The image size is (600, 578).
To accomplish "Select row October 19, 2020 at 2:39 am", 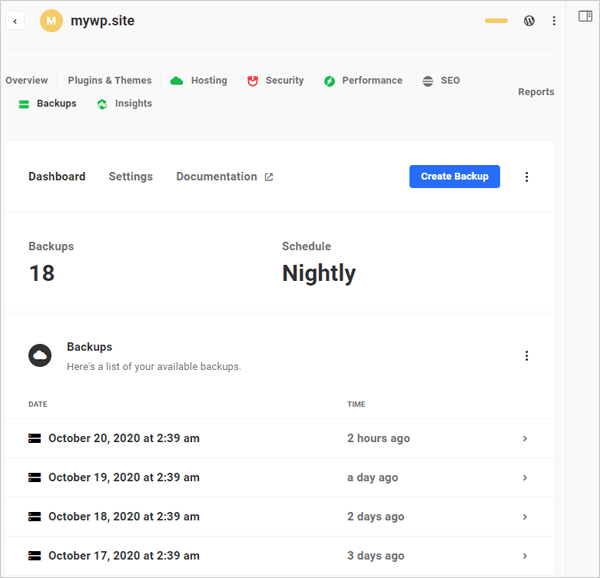I will [x=280, y=477].
